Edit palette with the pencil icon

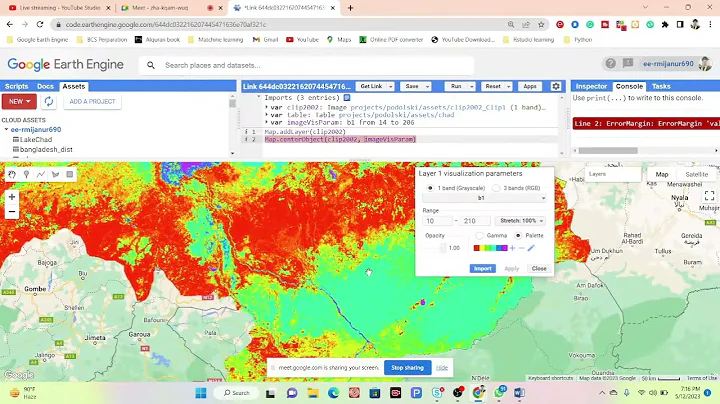(531, 248)
